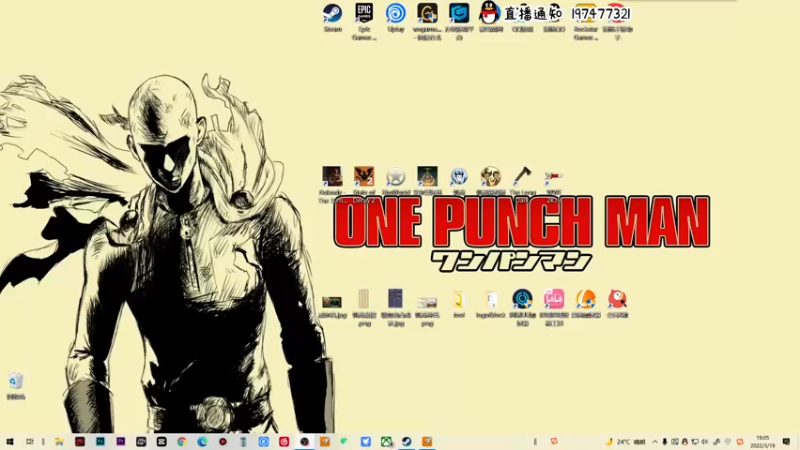Screen dimensions: 800x450
Task: Open Microsoft Edge from the taskbar
Action: (x=202, y=442)
